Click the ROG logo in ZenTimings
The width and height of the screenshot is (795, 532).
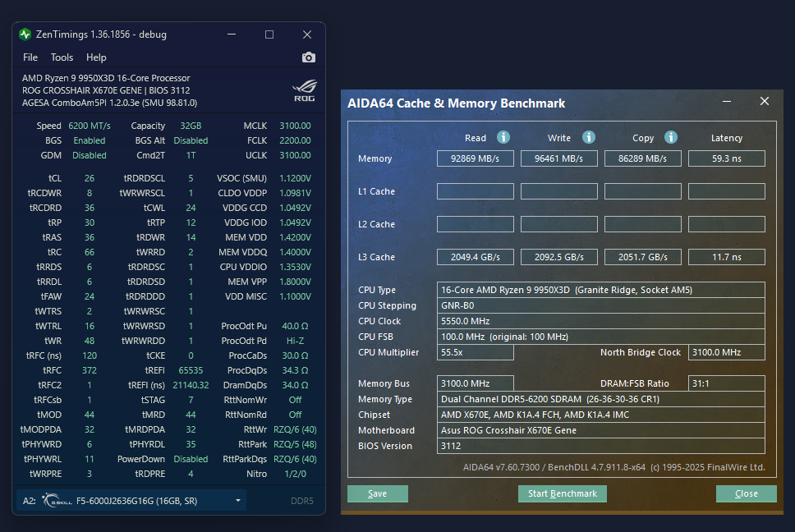304,90
